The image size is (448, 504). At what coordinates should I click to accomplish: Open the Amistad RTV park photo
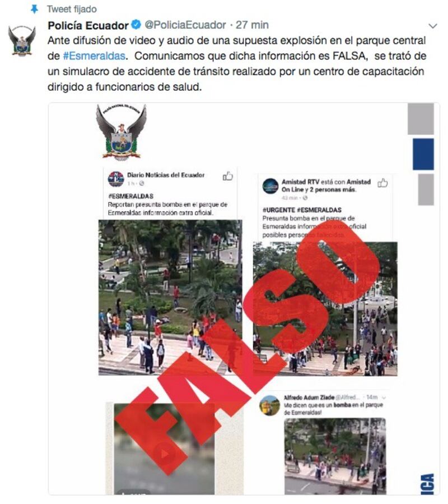tap(325, 309)
